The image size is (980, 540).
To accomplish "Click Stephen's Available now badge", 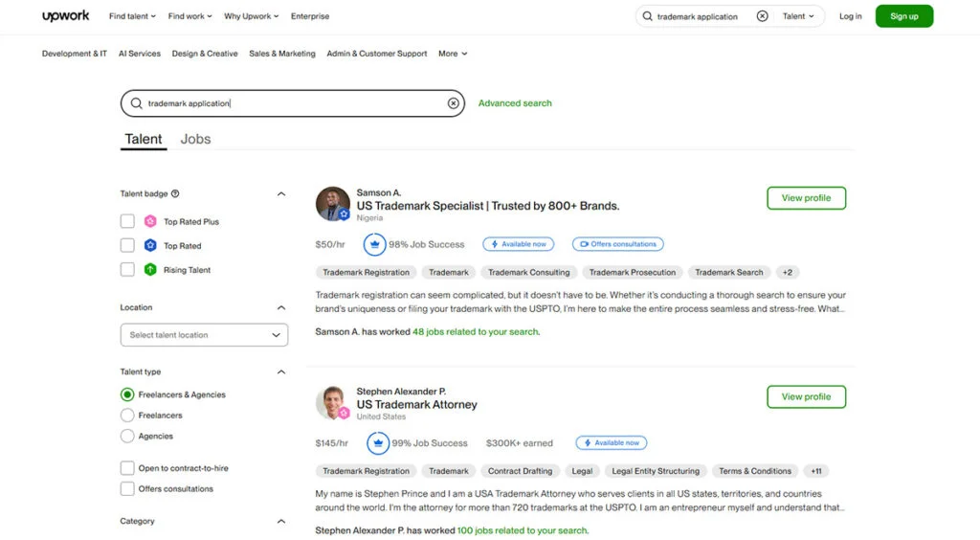I will 612,443.
